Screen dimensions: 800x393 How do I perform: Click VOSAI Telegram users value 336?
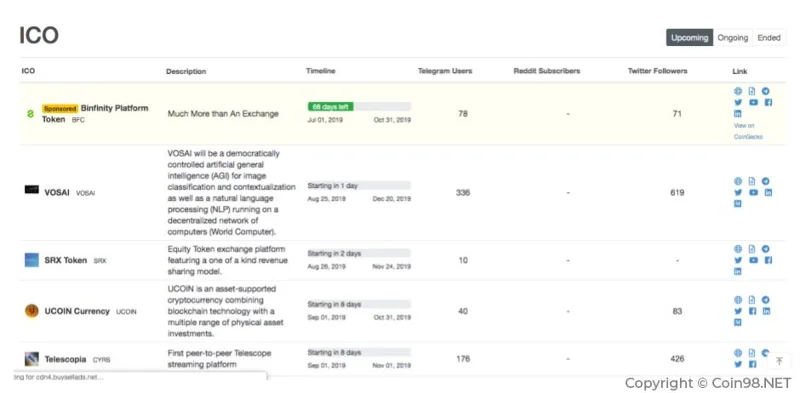tap(463, 193)
